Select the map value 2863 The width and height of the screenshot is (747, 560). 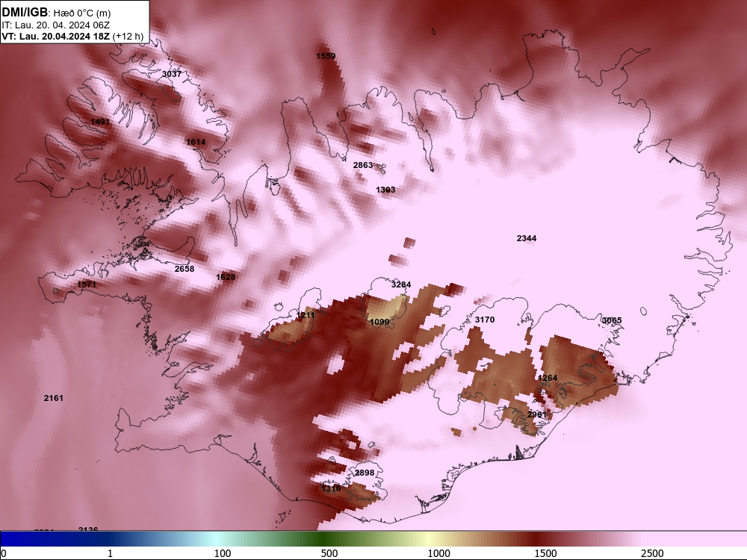(363, 165)
